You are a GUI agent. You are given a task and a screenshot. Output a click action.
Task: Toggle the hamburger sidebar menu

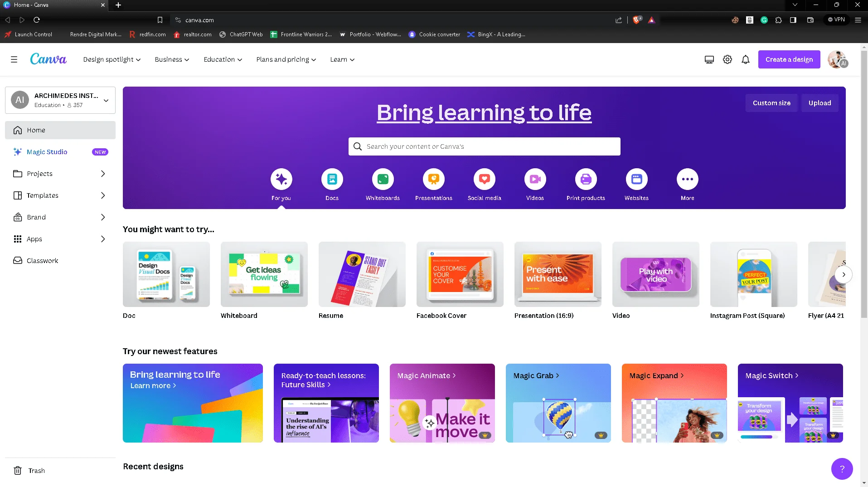coord(14,59)
